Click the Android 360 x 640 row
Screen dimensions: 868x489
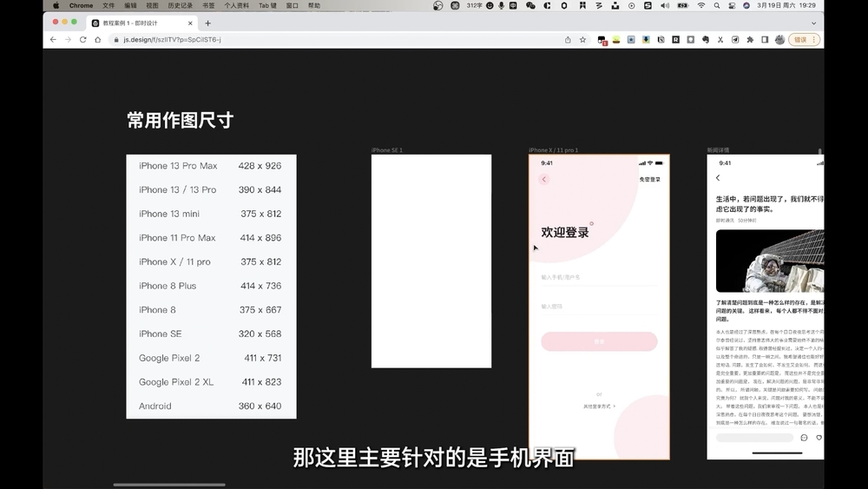pyautogui.click(x=211, y=406)
